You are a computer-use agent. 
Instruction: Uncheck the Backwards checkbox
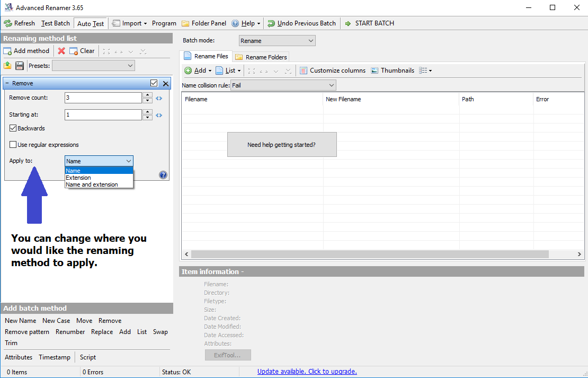click(13, 128)
